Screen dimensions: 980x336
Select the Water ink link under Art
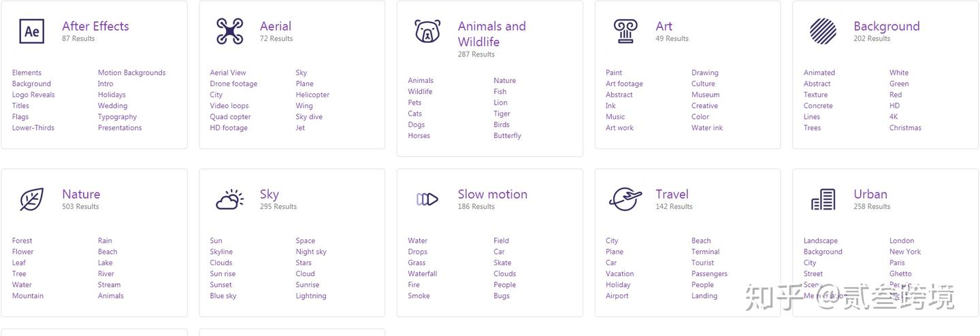(x=707, y=127)
